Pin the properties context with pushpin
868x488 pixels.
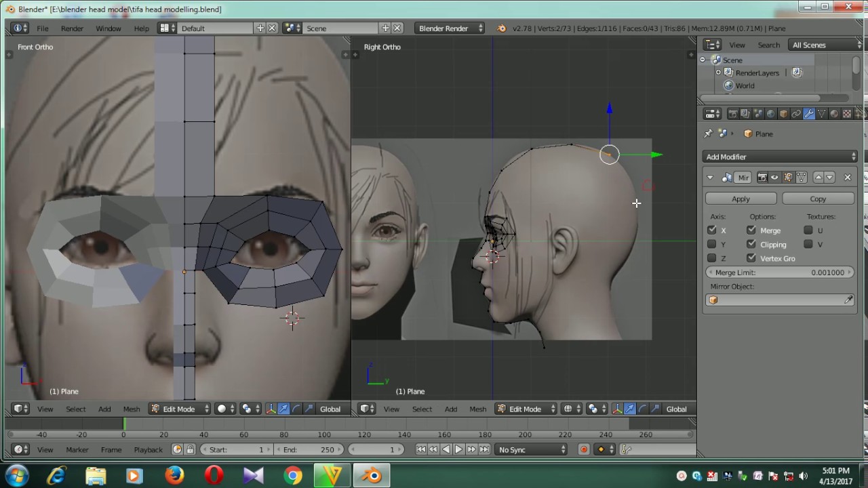[x=708, y=134]
